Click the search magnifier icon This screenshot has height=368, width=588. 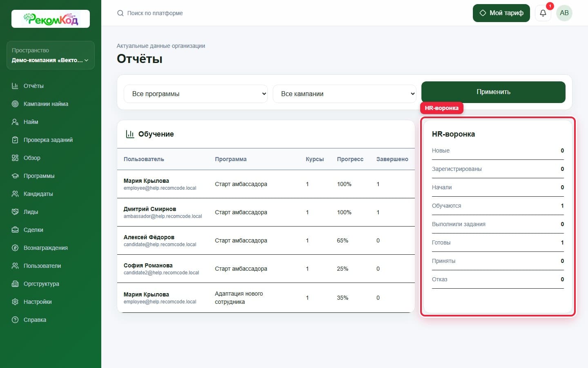pyautogui.click(x=120, y=13)
